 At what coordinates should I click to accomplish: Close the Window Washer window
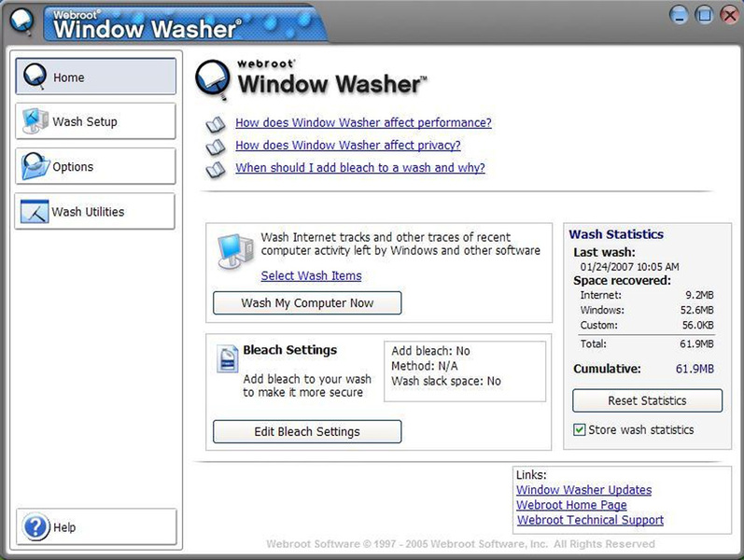pos(730,15)
